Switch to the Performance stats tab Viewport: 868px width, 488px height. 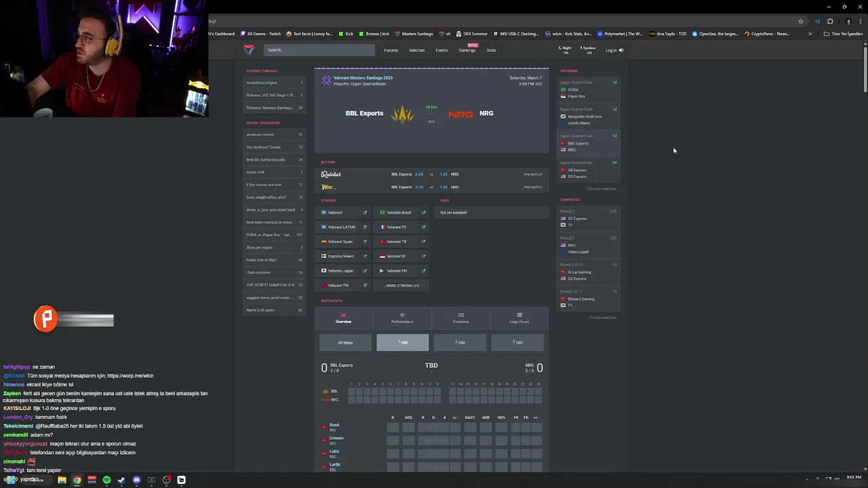402,318
